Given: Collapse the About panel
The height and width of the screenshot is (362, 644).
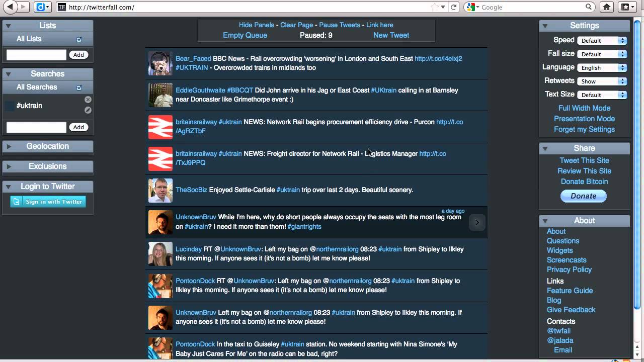Looking at the screenshot, I should click(545, 221).
